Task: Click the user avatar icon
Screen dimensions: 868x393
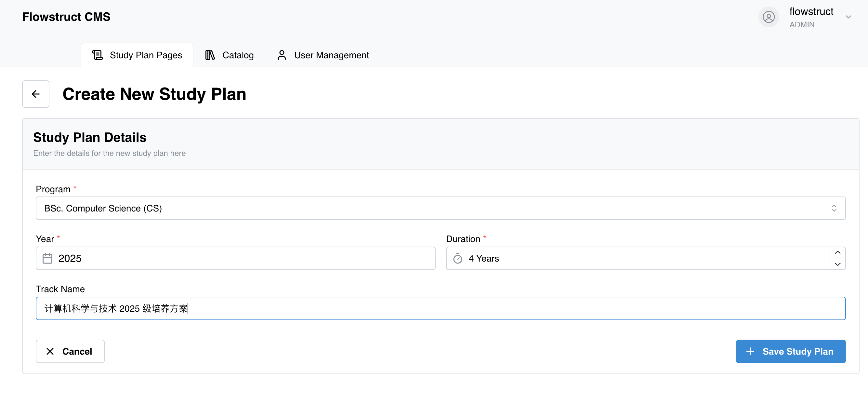Action: pos(769,17)
